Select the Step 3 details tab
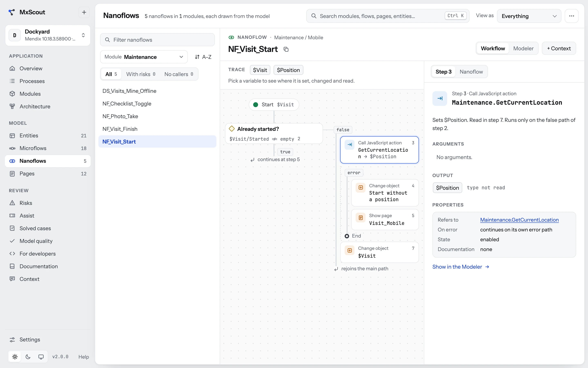588x368 pixels. click(443, 72)
